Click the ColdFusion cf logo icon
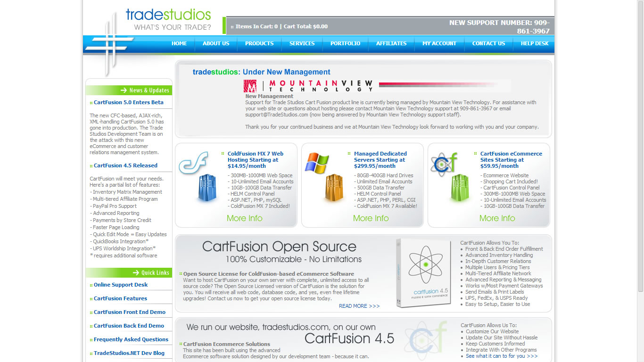The image size is (644, 362). click(x=193, y=163)
